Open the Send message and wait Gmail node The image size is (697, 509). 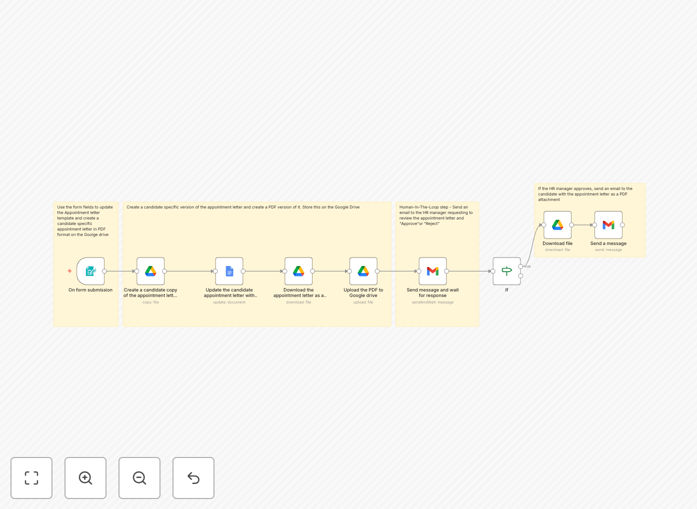(433, 271)
